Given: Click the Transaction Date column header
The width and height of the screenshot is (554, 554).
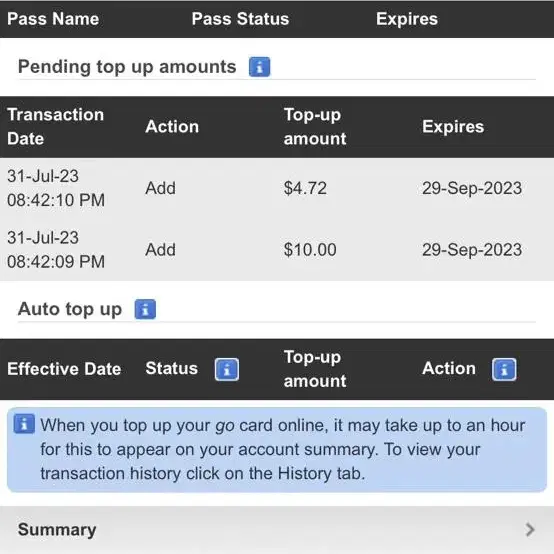Looking at the screenshot, I should pyautogui.click(x=55, y=126).
